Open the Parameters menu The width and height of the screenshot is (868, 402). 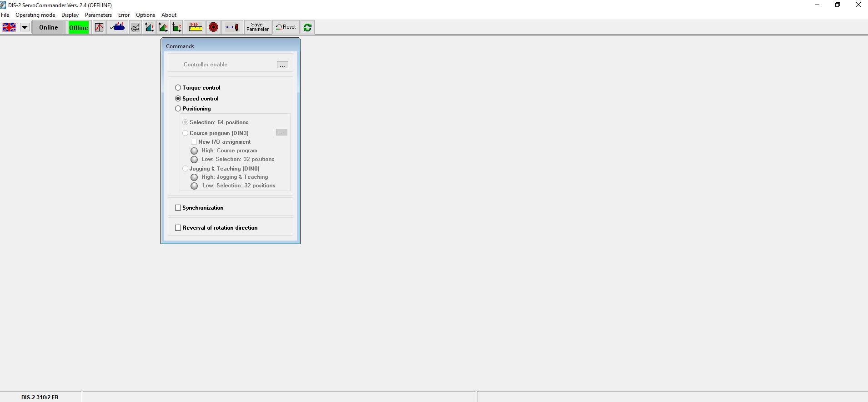98,15
